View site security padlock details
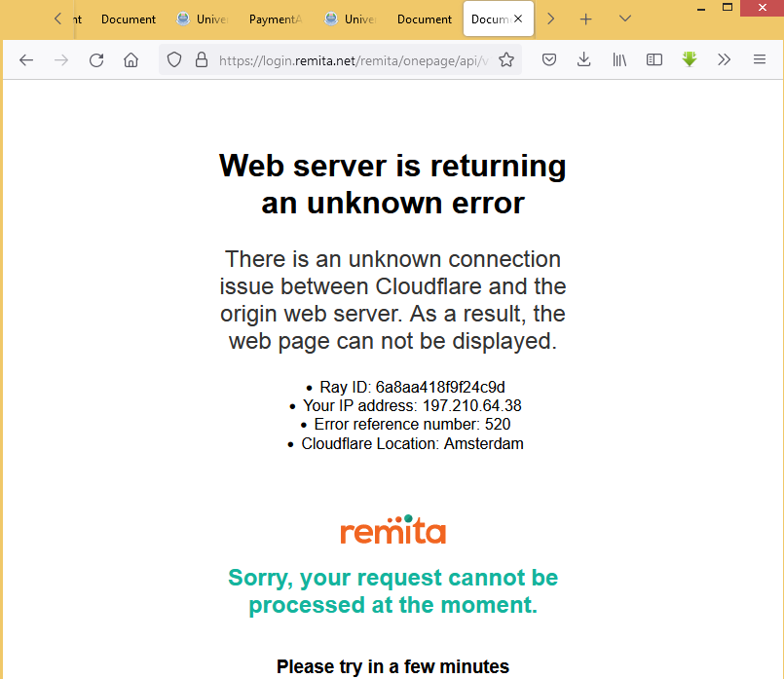Screen dimensions: 784x679 pyautogui.click(x=202, y=60)
